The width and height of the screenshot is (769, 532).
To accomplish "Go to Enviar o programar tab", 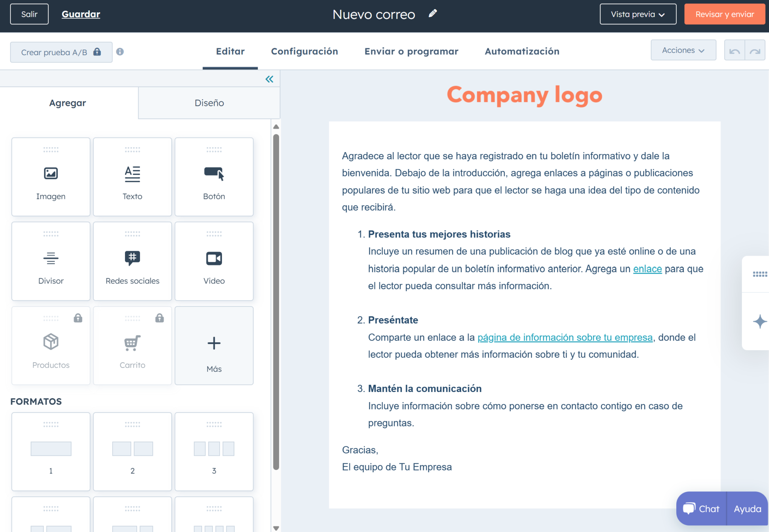I will [412, 51].
